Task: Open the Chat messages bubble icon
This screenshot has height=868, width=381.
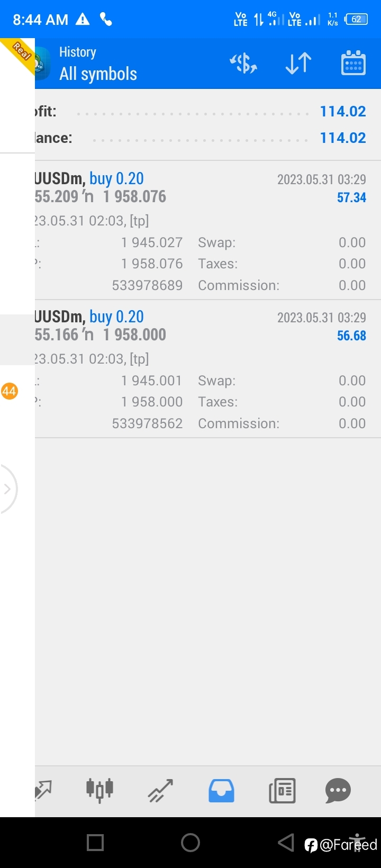Action: pyautogui.click(x=338, y=791)
